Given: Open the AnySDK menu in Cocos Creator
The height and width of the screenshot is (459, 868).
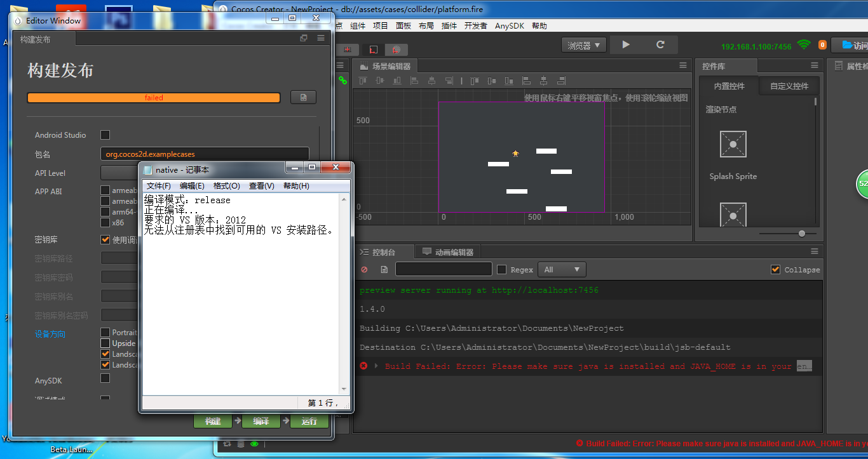Looking at the screenshot, I should pos(510,26).
